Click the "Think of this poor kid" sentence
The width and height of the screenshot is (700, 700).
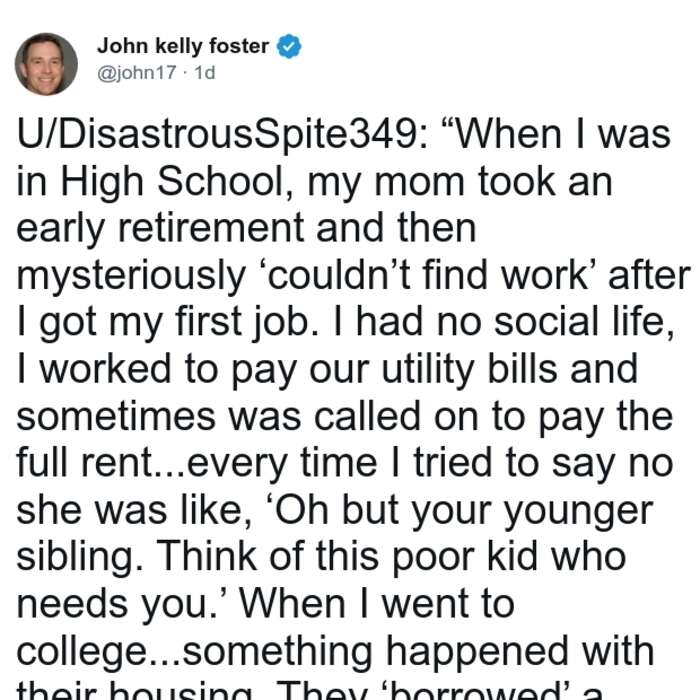coord(392,556)
